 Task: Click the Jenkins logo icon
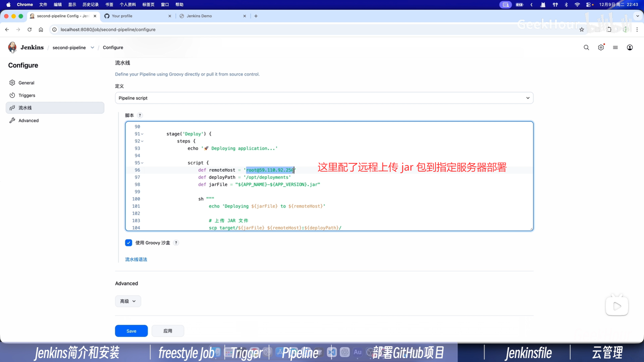(x=12, y=47)
